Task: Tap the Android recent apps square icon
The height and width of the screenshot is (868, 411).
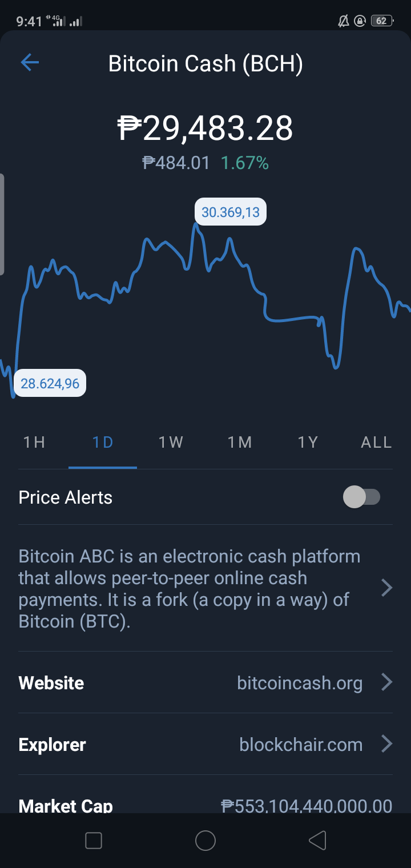Action: point(93,841)
